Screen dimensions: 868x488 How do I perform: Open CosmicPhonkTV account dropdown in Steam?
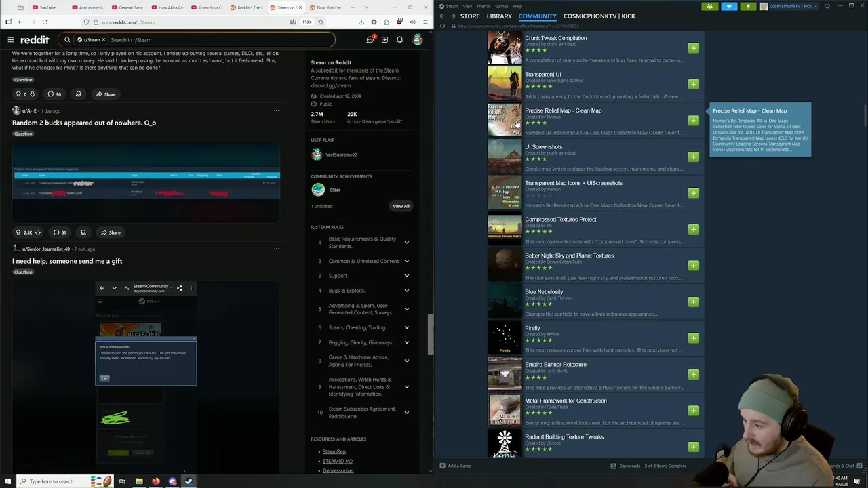pos(789,6)
